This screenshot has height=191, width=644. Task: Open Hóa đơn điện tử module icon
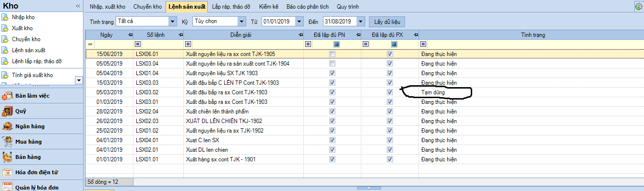[x=7, y=172]
